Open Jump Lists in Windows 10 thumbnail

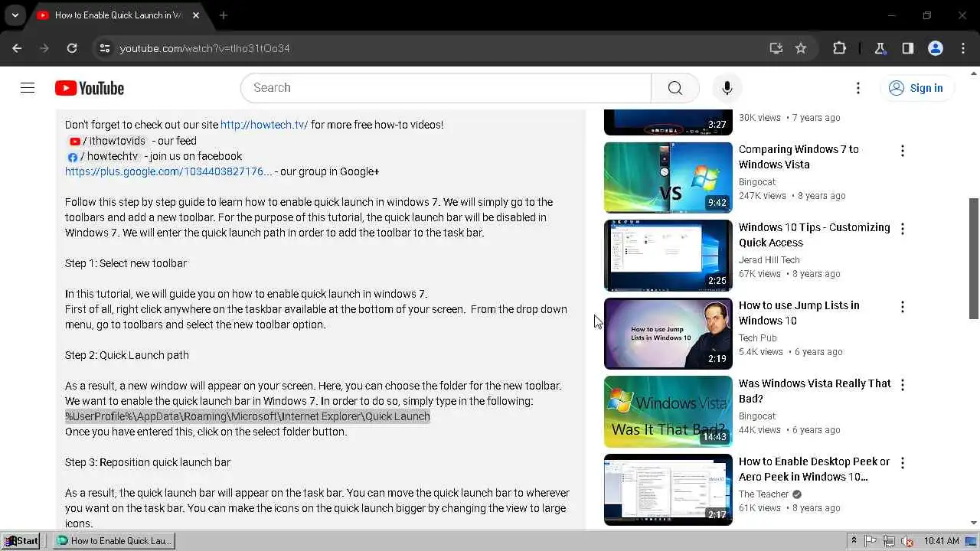[x=668, y=334]
